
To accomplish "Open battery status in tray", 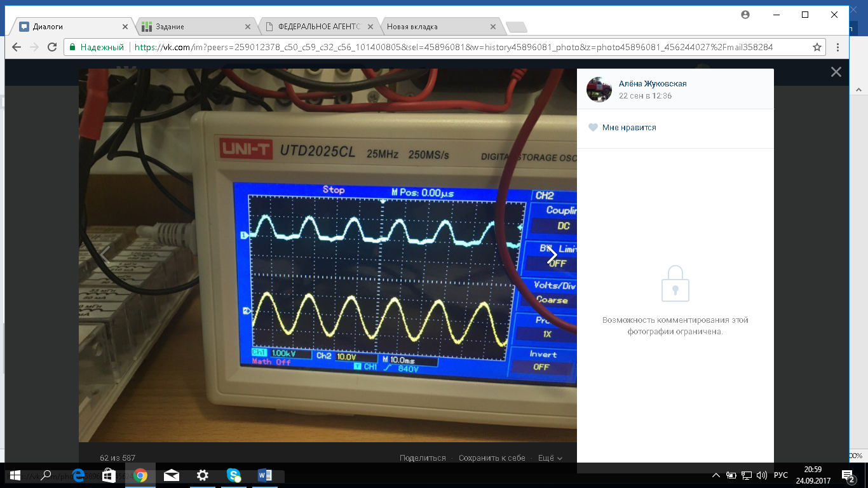I will tap(731, 475).
